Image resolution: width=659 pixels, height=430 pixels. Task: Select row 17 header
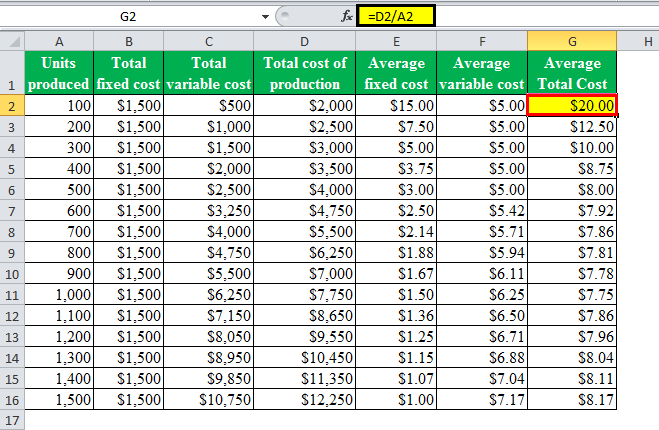pyautogui.click(x=12, y=420)
